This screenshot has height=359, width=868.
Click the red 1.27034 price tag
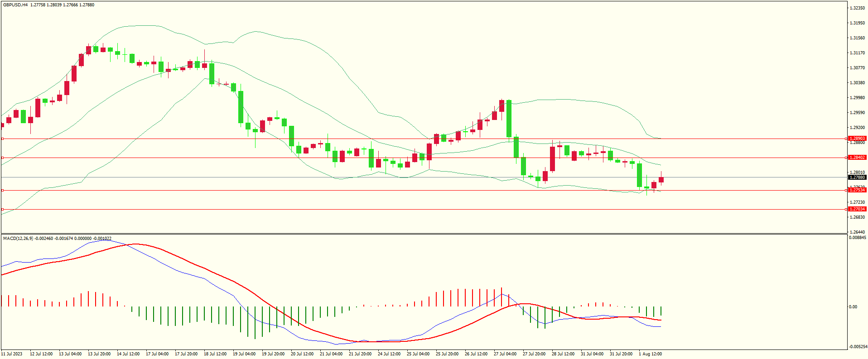(857, 209)
